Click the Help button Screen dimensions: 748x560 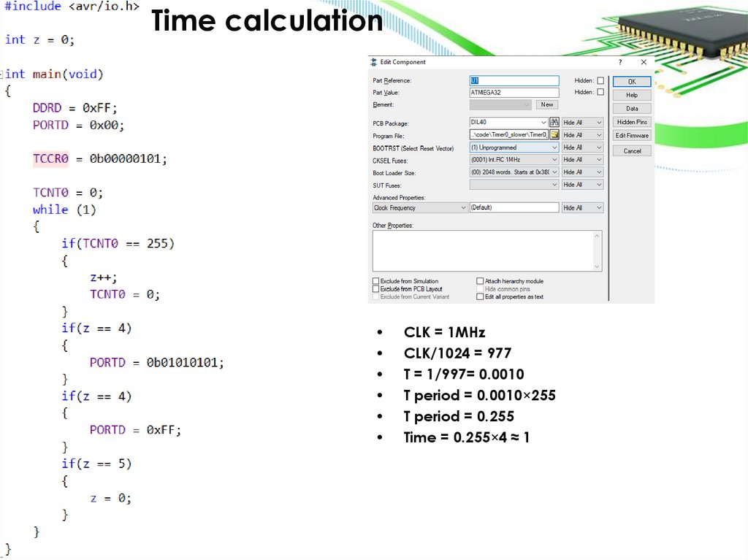(632, 95)
